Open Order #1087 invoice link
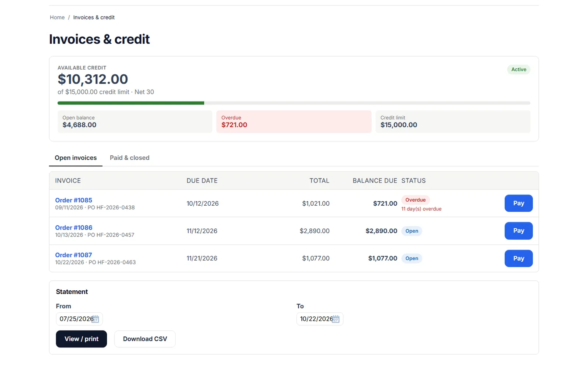This screenshot has width=588, height=368. tap(73, 255)
